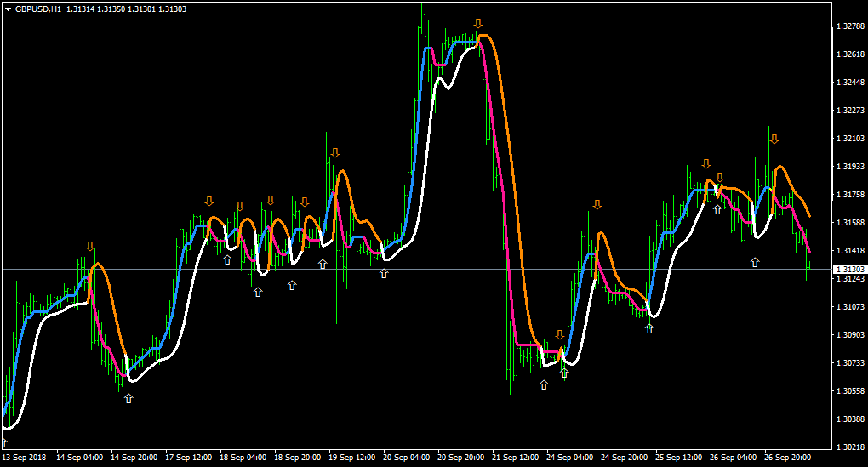Click the 14 Sep 04:00 time axis label

pos(80,458)
